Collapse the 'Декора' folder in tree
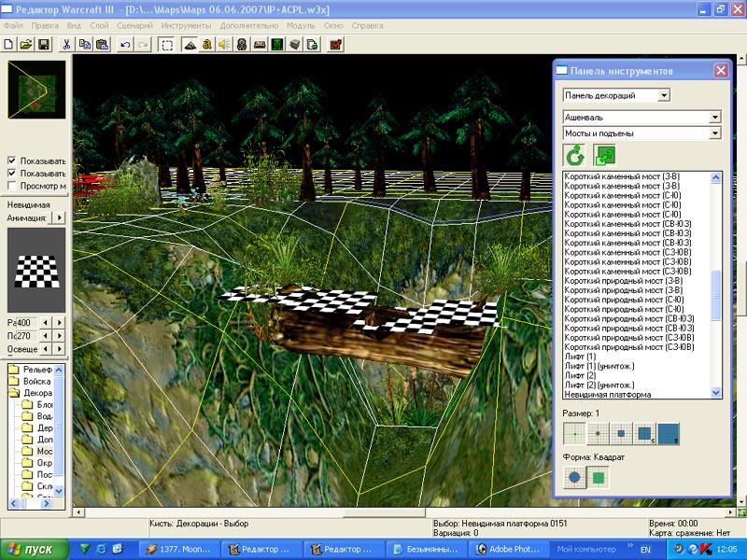 (x=31, y=393)
